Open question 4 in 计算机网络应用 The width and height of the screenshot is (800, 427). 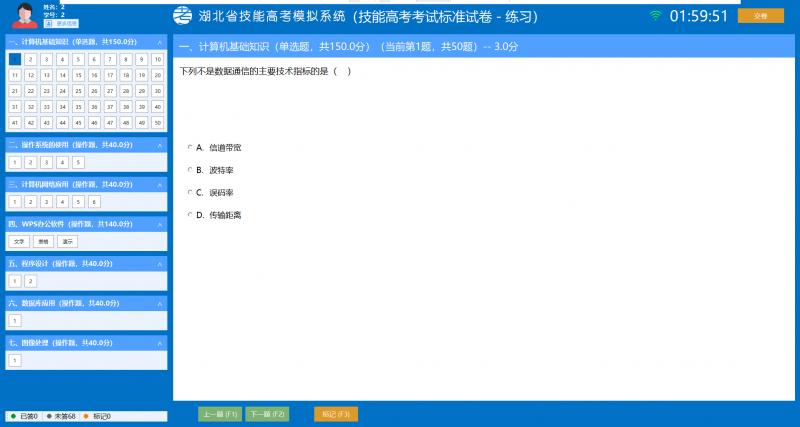point(62,202)
